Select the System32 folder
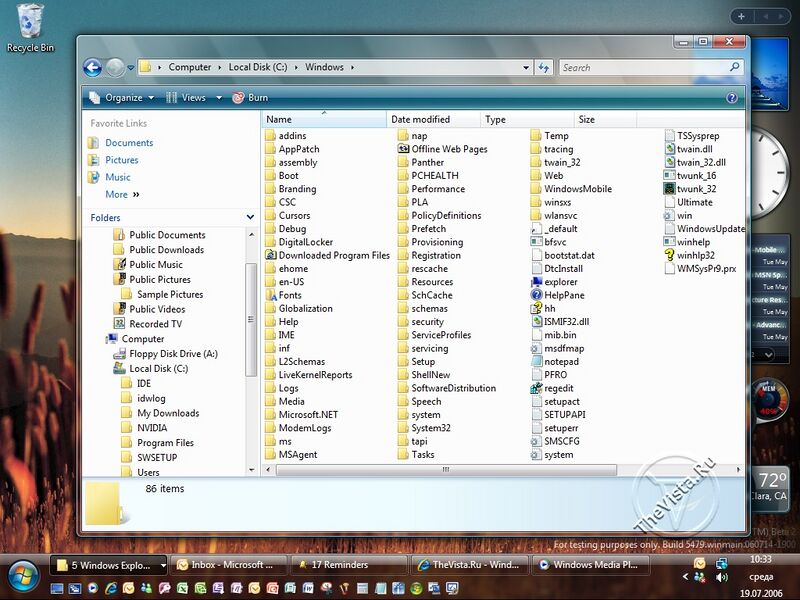This screenshot has width=800, height=600. 430,428
